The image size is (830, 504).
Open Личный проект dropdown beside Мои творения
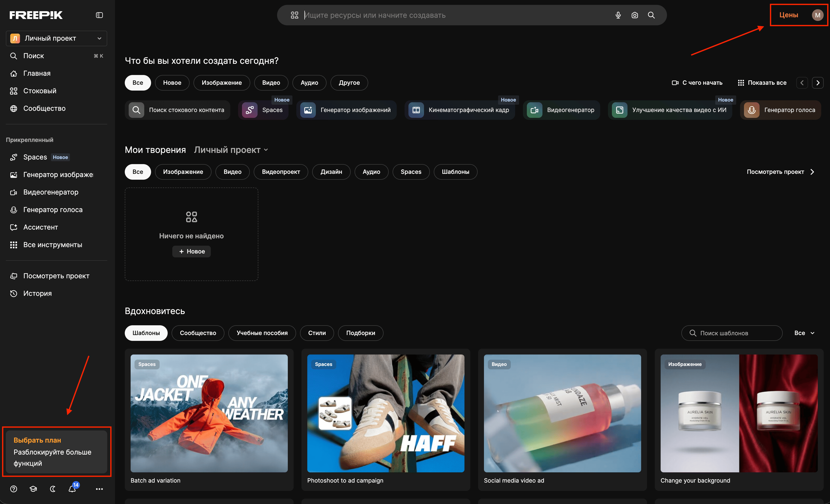tap(231, 150)
